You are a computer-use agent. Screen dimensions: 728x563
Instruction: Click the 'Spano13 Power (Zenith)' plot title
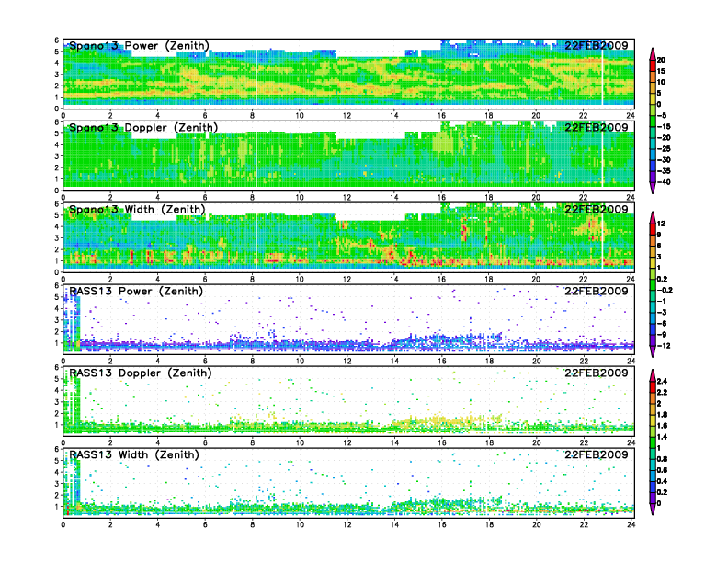(x=139, y=45)
